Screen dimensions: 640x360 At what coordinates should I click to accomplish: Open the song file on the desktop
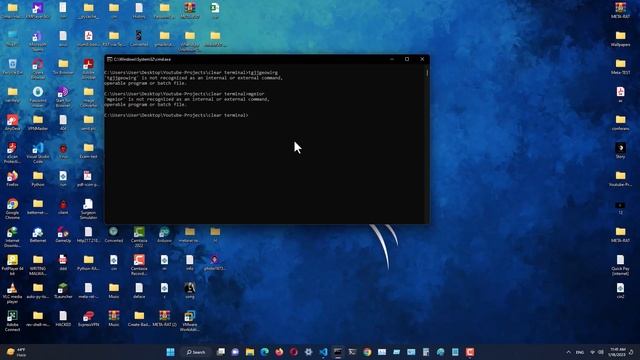(189, 290)
